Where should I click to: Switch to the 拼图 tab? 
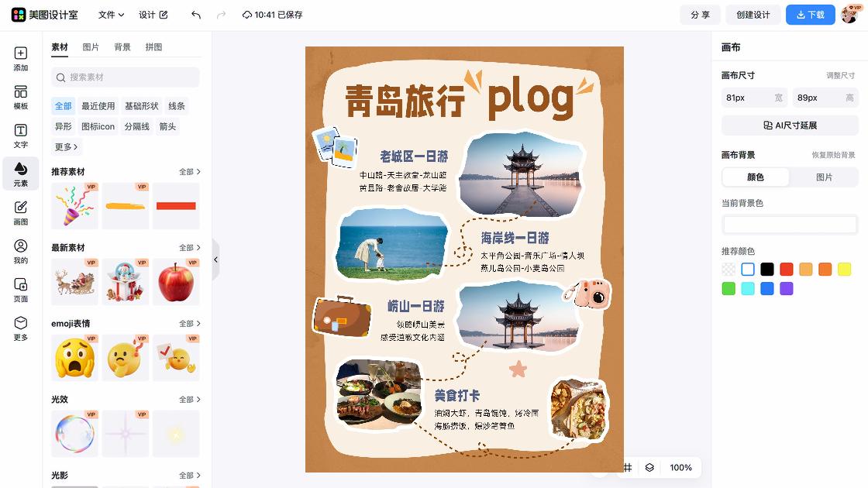(x=154, y=47)
